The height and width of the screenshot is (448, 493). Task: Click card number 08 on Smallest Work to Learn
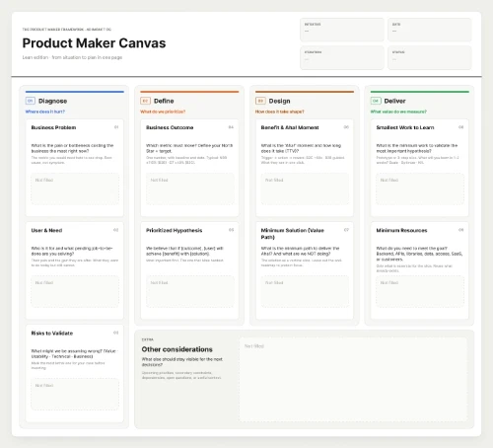461,127
